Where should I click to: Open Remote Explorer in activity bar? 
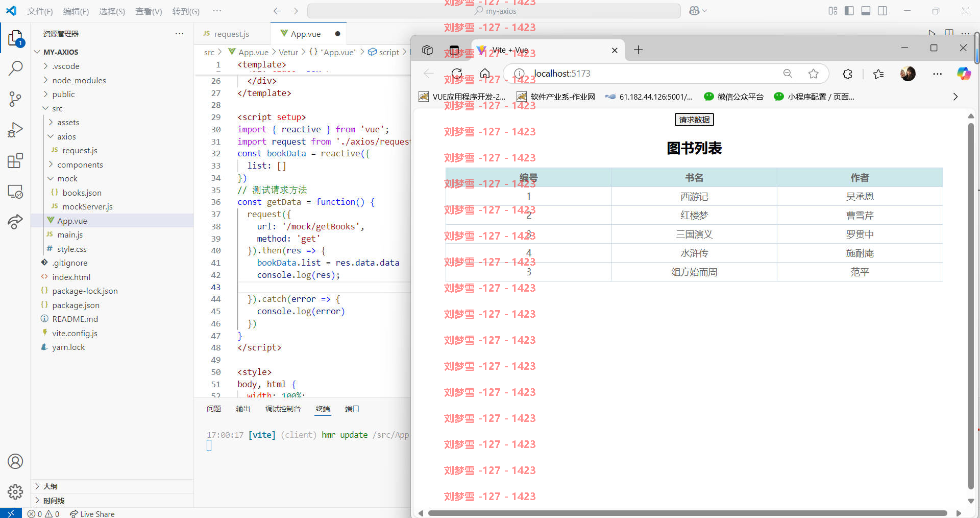15,192
